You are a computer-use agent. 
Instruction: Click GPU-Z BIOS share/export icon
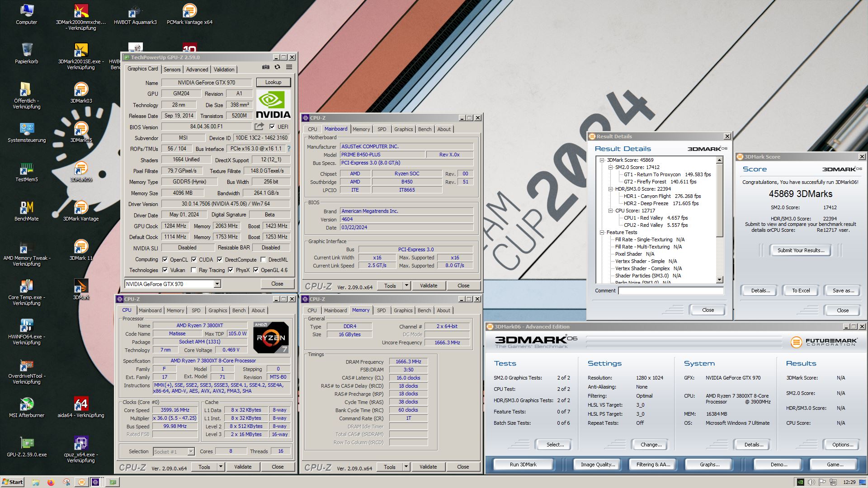pyautogui.click(x=259, y=127)
